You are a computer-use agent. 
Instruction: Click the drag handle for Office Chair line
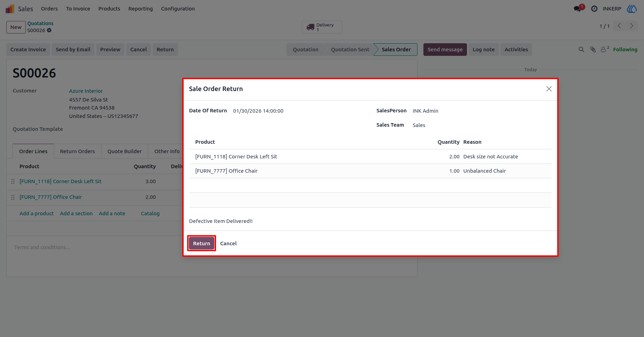[13, 197]
